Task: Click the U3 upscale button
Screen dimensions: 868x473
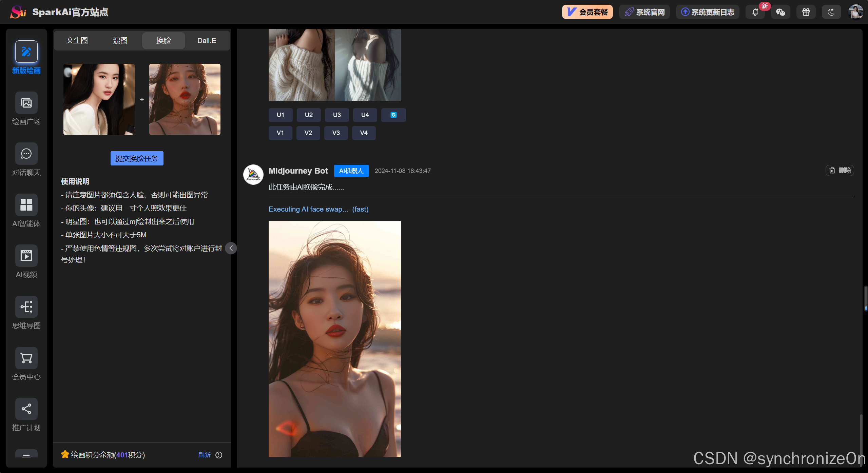Action: click(x=336, y=115)
